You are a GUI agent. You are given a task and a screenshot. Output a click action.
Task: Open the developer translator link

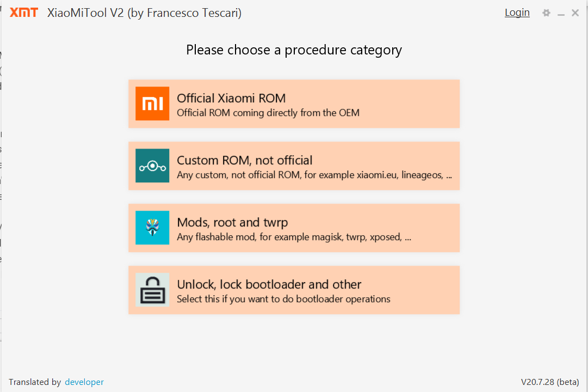point(84,382)
